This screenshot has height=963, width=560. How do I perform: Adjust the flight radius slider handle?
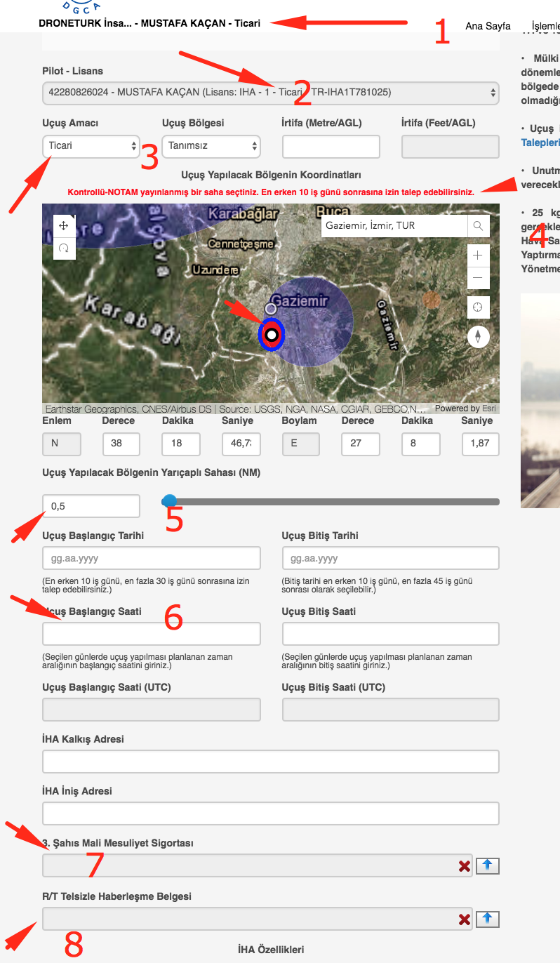coord(169,501)
